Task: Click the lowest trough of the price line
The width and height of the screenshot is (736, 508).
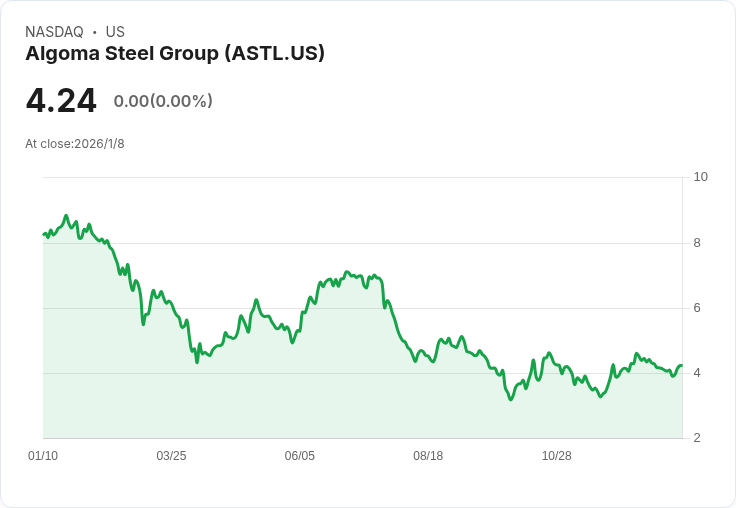Action: pos(511,400)
